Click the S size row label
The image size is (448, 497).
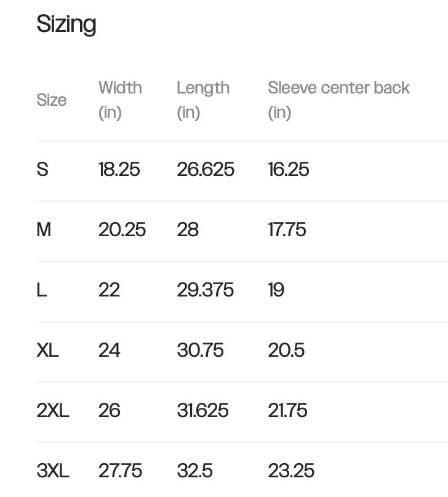pyautogui.click(x=42, y=169)
